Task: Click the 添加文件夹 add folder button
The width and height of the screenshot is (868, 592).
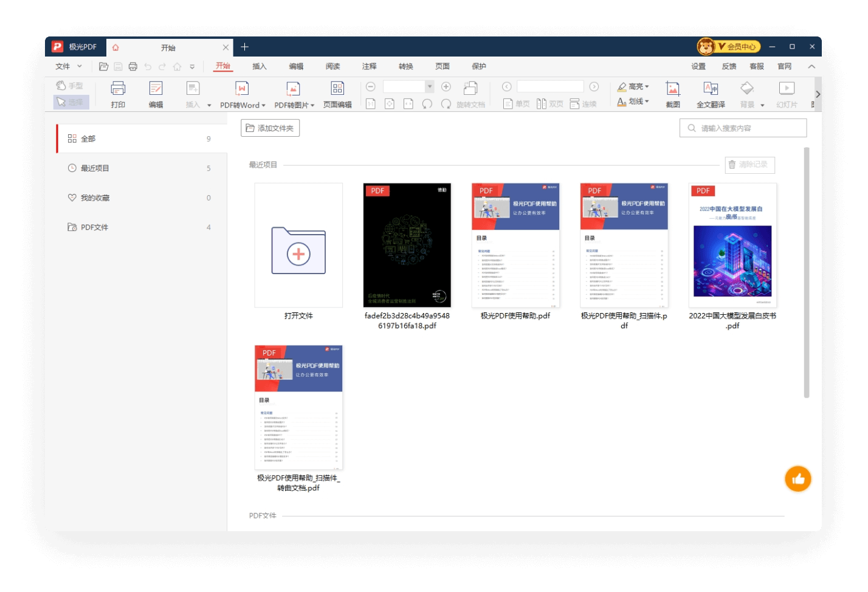Action: tap(270, 128)
